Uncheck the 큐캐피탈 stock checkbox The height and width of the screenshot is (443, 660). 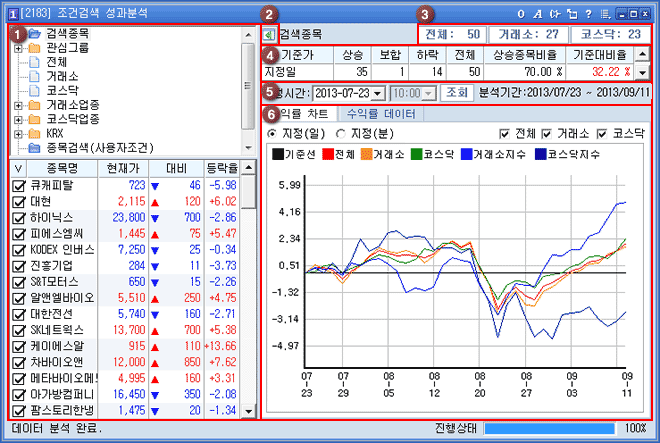click(16, 186)
